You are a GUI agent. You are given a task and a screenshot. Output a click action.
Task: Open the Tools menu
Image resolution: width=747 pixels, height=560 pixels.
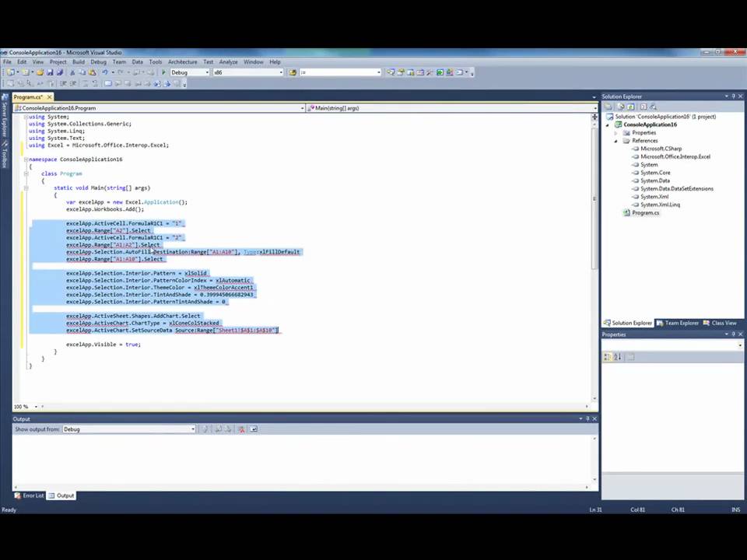[156, 62]
